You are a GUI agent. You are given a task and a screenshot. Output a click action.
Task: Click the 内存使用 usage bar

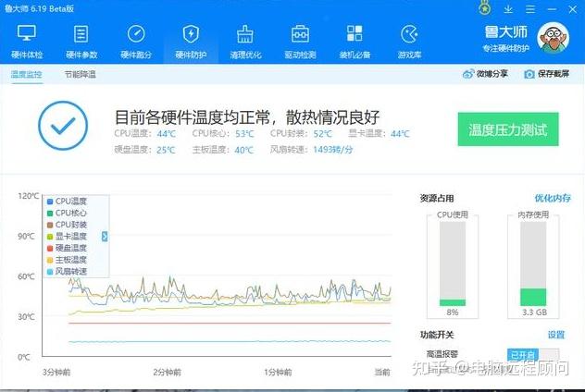coord(533,263)
